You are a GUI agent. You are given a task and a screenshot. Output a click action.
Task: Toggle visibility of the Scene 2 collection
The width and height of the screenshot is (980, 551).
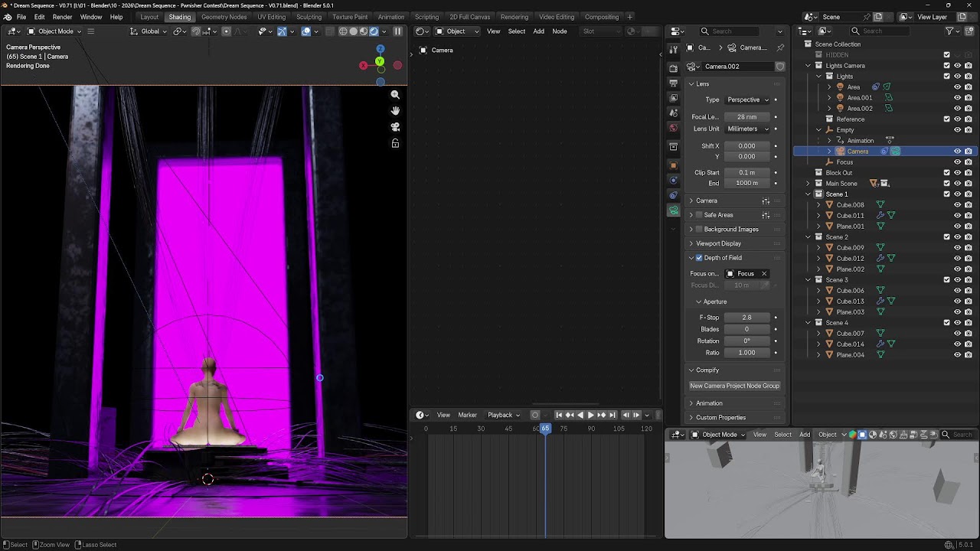pos(957,237)
